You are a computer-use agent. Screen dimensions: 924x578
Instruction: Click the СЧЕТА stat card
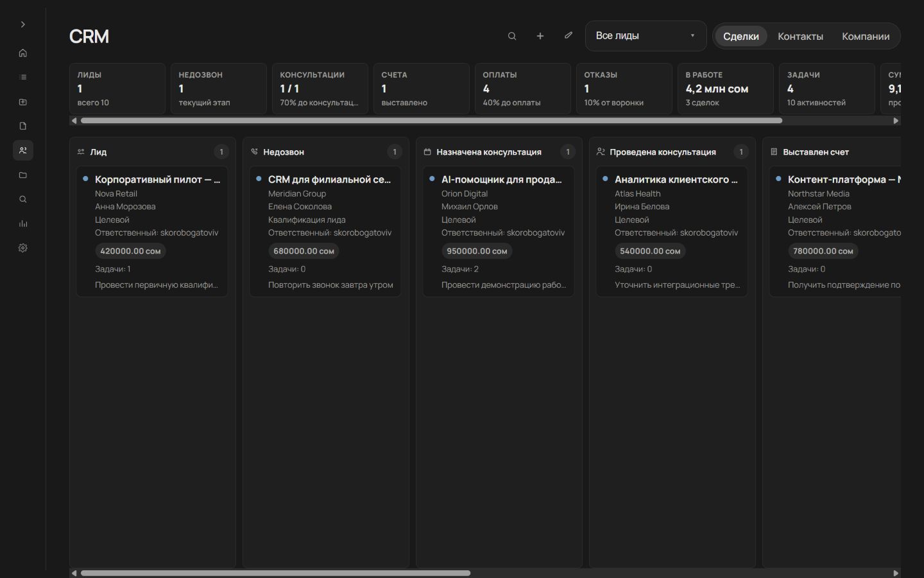pos(422,89)
